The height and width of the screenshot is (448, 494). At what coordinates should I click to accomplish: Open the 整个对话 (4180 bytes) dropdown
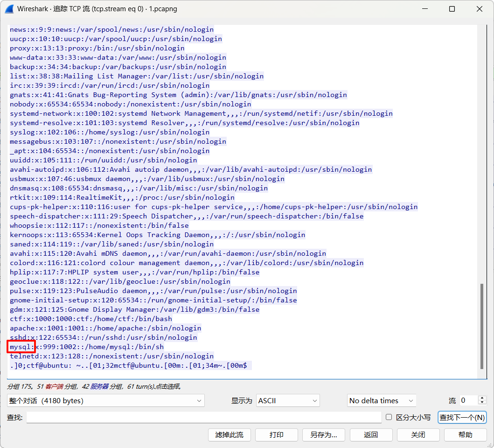click(x=105, y=401)
